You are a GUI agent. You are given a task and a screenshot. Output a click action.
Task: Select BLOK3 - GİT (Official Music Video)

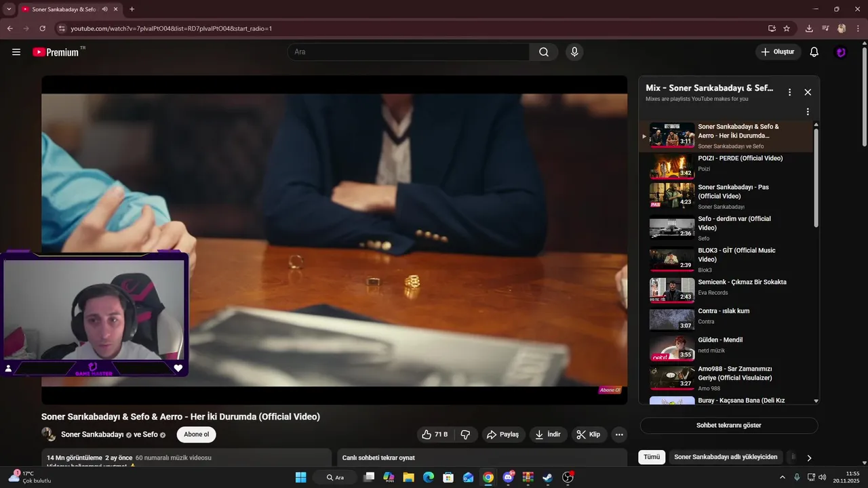(x=726, y=259)
